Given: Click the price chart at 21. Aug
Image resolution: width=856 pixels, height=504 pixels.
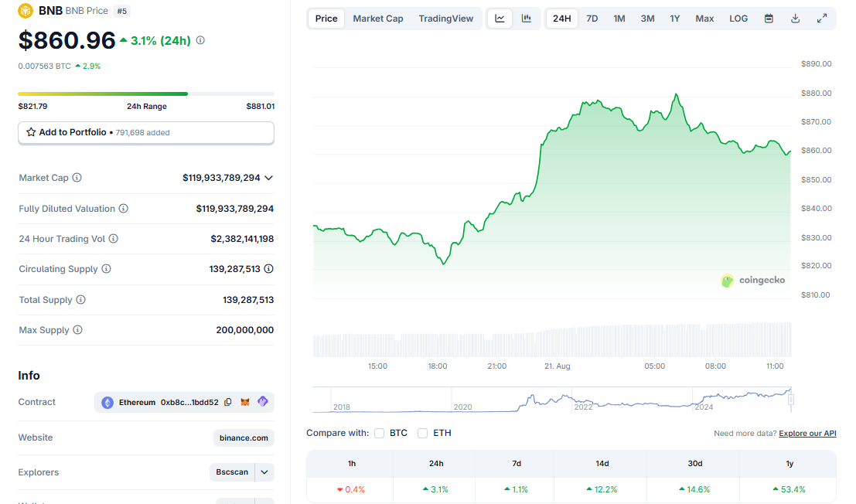Looking at the screenshot, I should 558,366.
